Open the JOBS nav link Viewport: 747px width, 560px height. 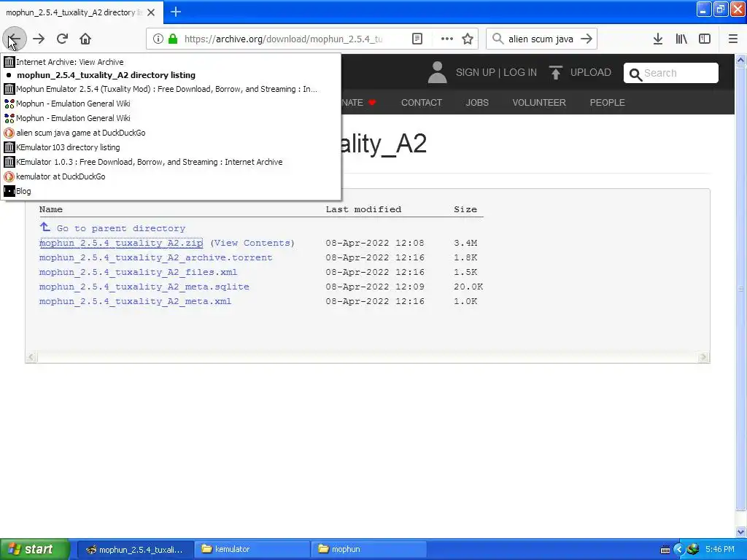pos(477,102)
